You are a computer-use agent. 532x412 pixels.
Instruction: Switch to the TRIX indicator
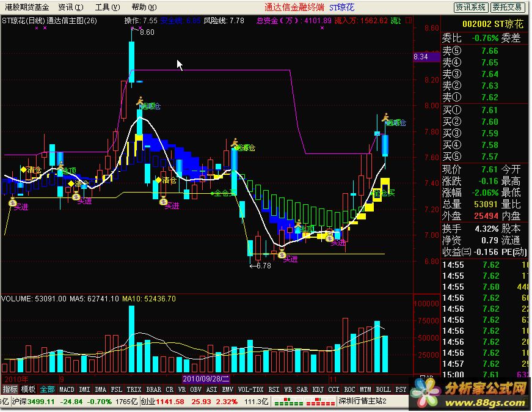pyautogui.click(x=134, y=389)
